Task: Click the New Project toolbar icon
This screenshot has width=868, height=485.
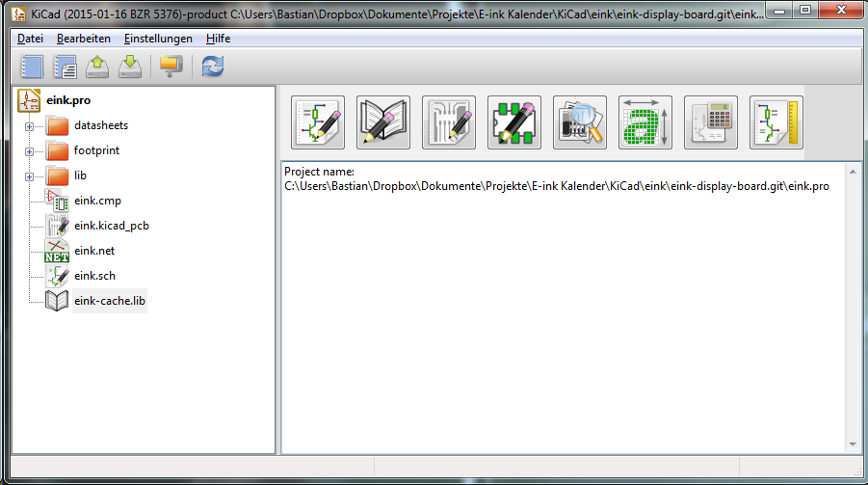Action: (x=32, y=67)
